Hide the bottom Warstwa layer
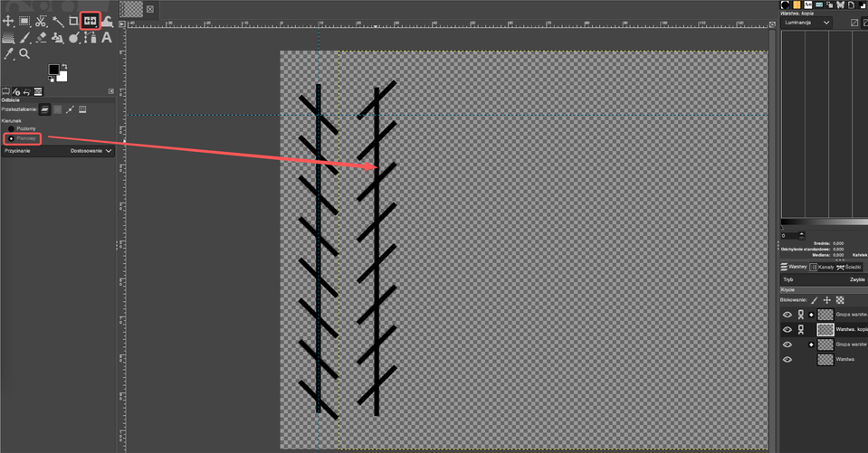 point(787,359)
